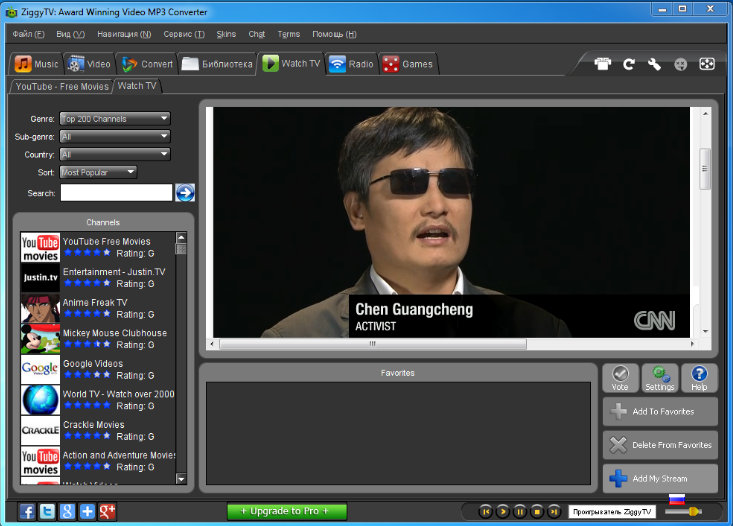
Task: Click the volume slider handle
Action: [695, 512]
